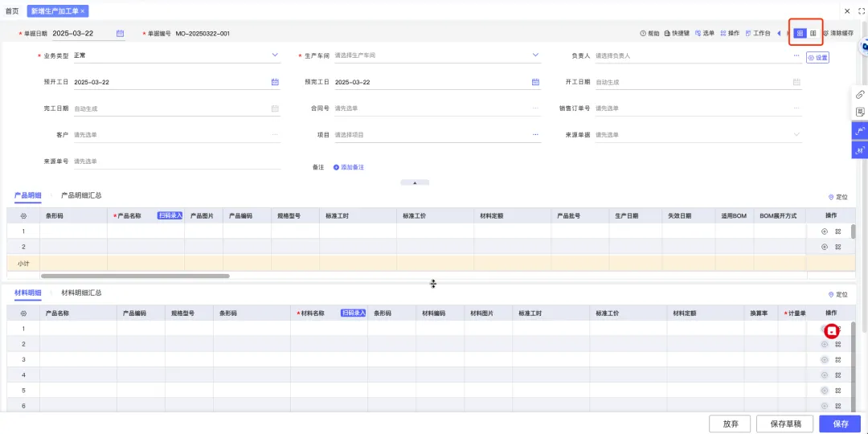Click the 草 draft sidebar icon

click(860, 112)
